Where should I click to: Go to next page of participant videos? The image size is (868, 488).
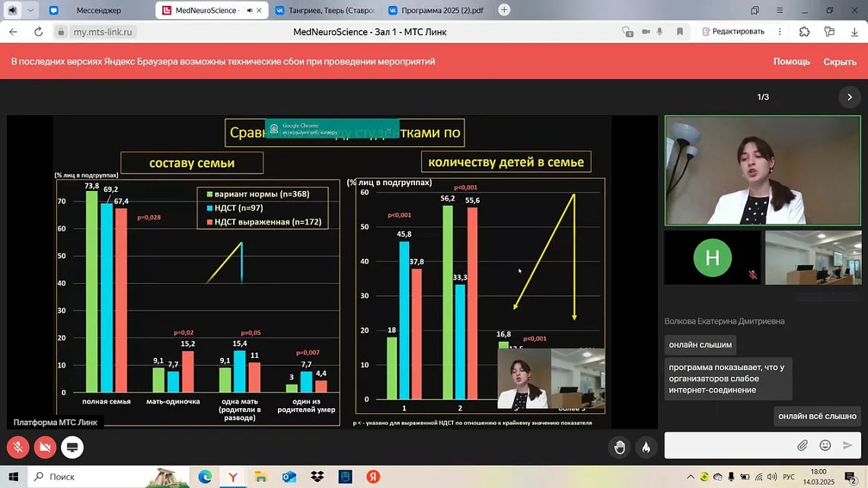tap(850, 97)
